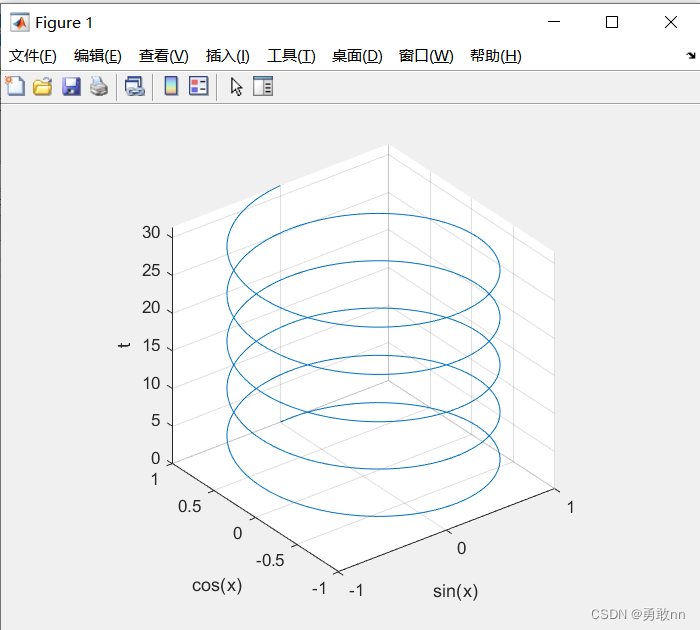The width and height of the screenshot is (700, 630).
Task: Insert a legend using the toolbar icon
Action: click(199, 86)
